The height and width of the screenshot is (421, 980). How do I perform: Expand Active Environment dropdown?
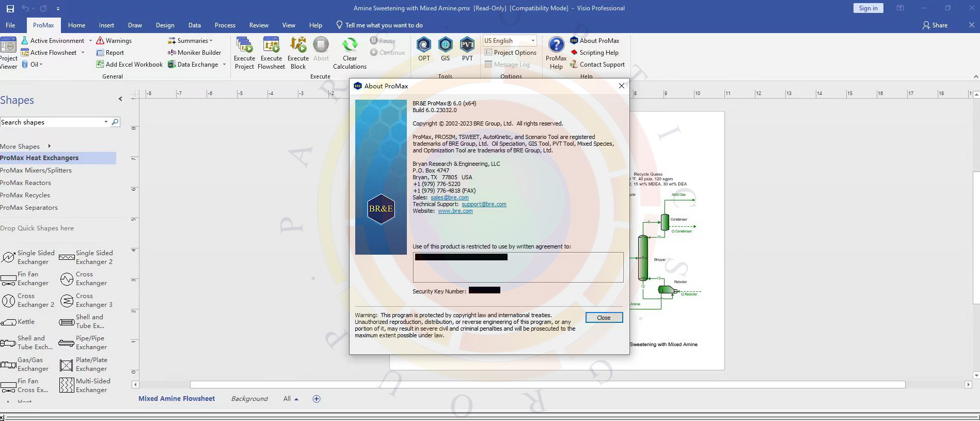[90, 40]
